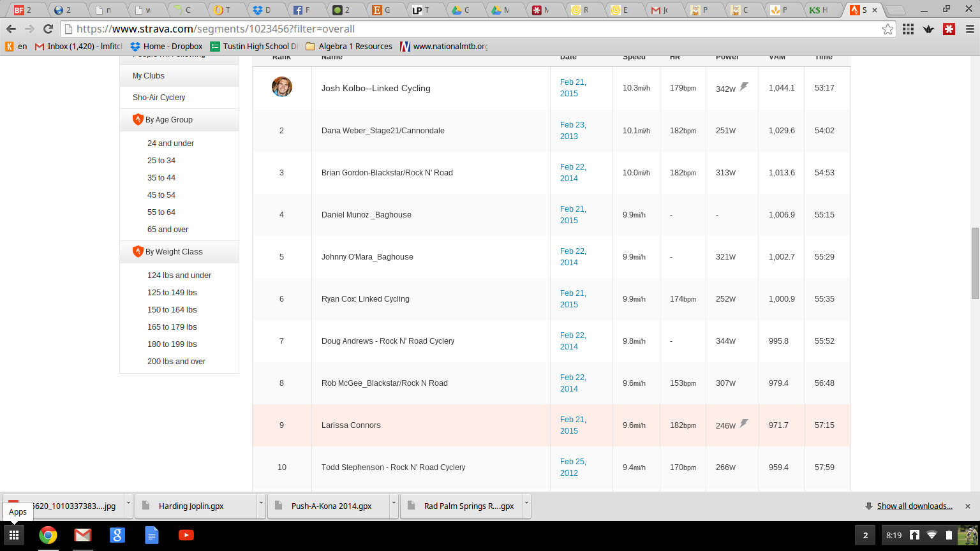Close the active Strava tab
The width and height of the screenshot is (980, 551).
(x=875, y=10)
